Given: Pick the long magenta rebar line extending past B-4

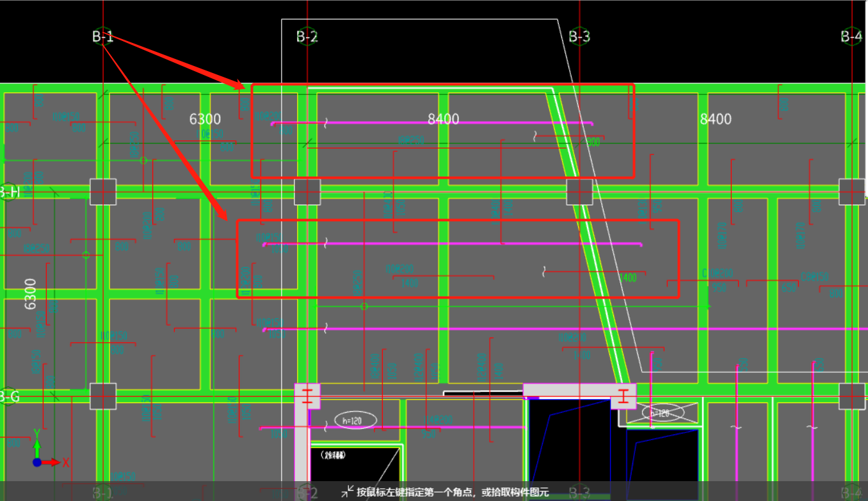Looking at the screenshot, I should coord(565,329).
